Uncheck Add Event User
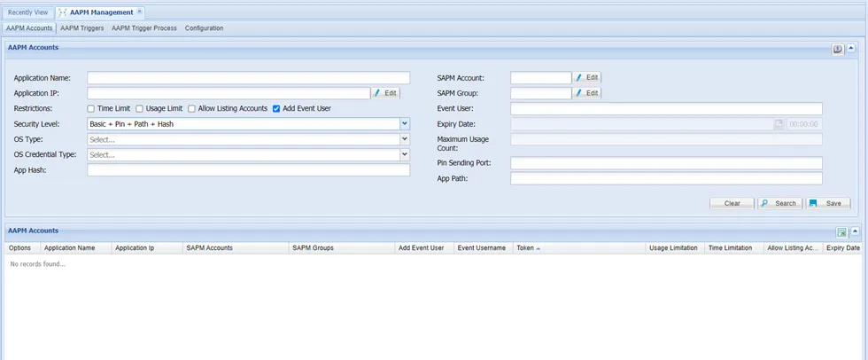This screenshot has height=360, width=868. tap(276, 108)
